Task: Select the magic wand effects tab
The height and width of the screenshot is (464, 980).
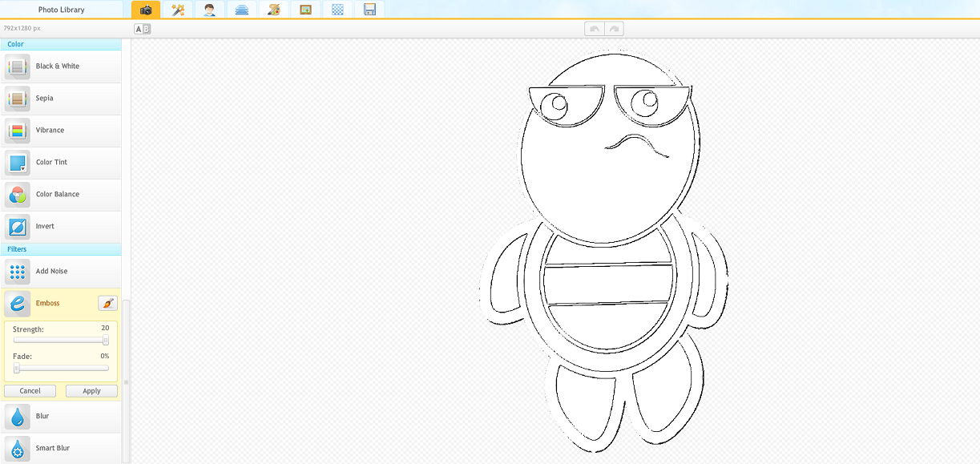Action: coord(178,10)
